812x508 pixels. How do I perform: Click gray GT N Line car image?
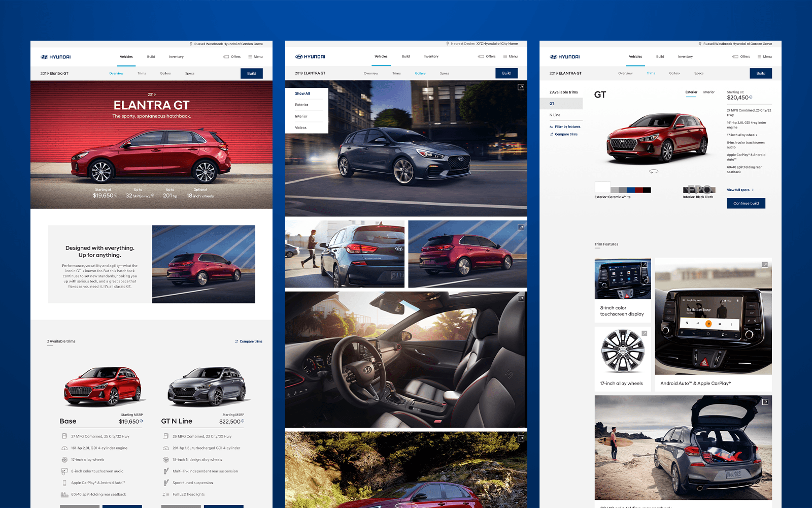pyautogui.click(x=207, y=387)
